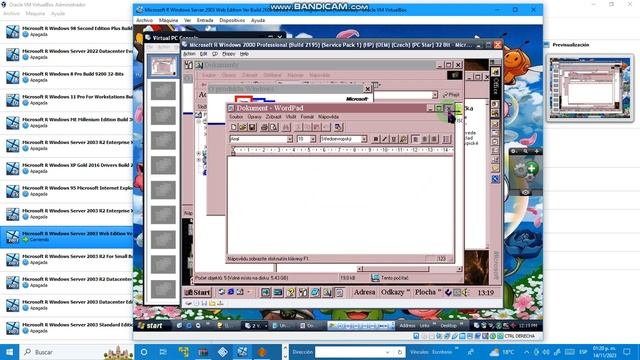
Task: Click weather 18°C widget on taskbar
Action: click(502, 352)
